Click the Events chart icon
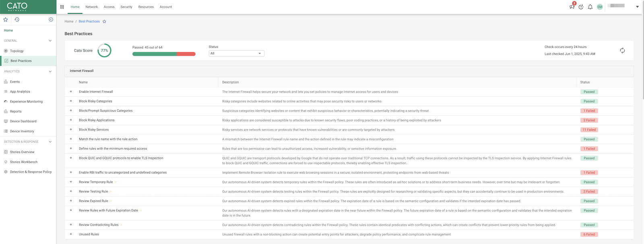644x244 pixels. click(x=6, y=81)
